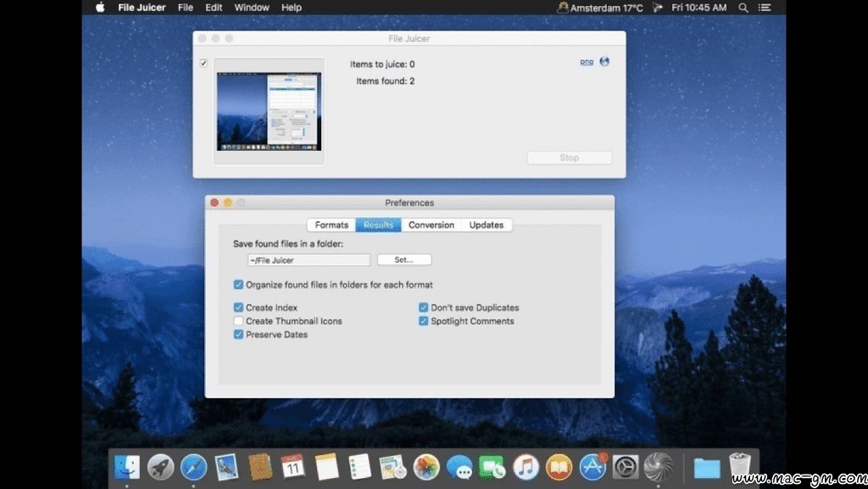
Task: Uncheck the Preserve Dates option
Action: (238, 335)
